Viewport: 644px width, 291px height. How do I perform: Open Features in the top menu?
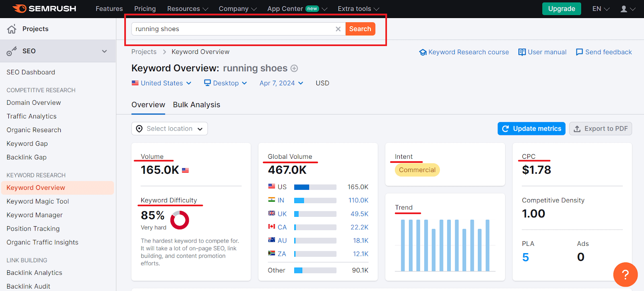point(109,9)
